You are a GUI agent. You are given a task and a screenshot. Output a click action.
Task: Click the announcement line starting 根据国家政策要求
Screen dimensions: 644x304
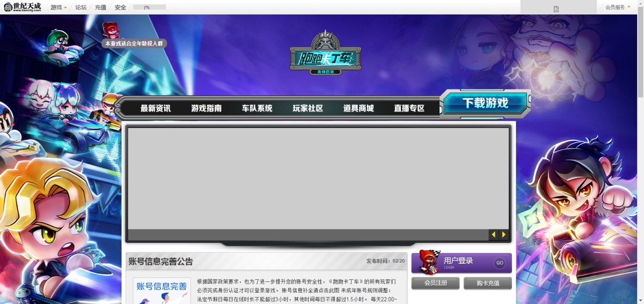click(x=296, y=281)
